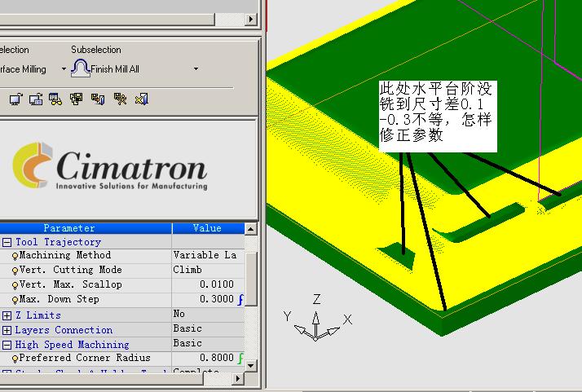
Task: Click the green function icon beside 0.8000
Action: (241, 358)
